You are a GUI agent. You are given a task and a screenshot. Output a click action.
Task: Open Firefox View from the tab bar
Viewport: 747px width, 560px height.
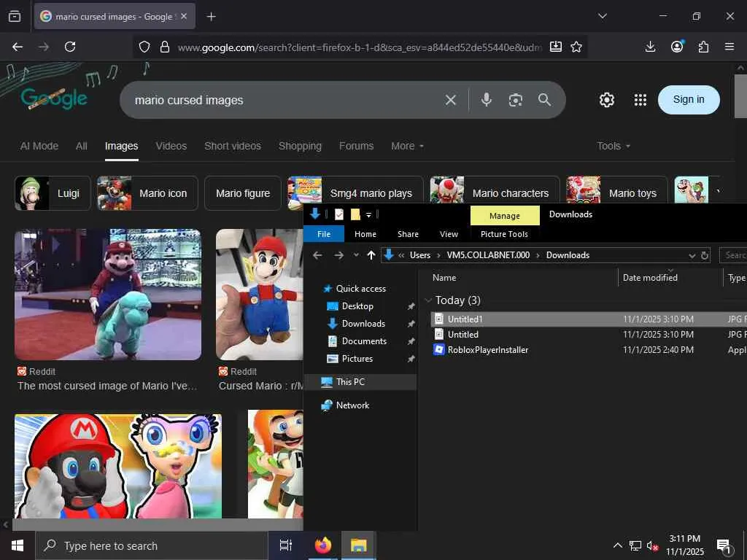click(15, 17)
